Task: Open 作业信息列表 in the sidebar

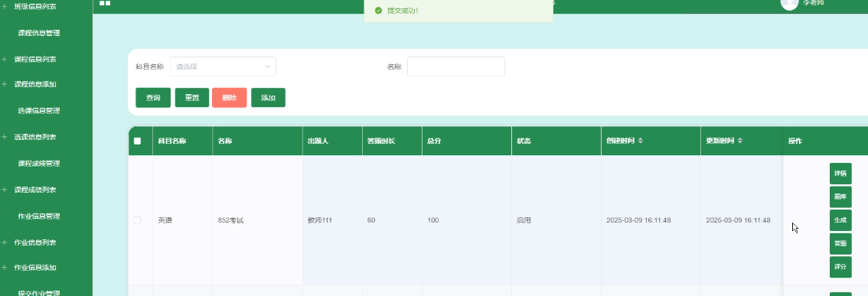Action: coord(35,242)
